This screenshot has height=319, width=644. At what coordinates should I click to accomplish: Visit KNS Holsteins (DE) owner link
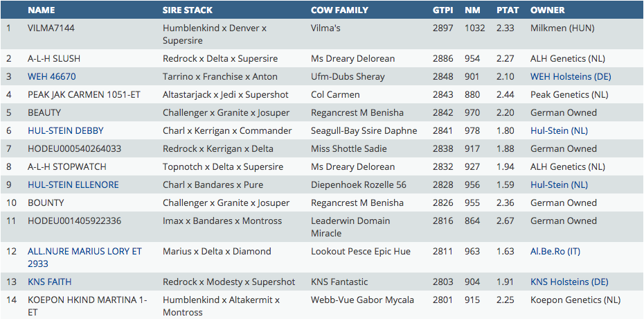tap(569, 282)
